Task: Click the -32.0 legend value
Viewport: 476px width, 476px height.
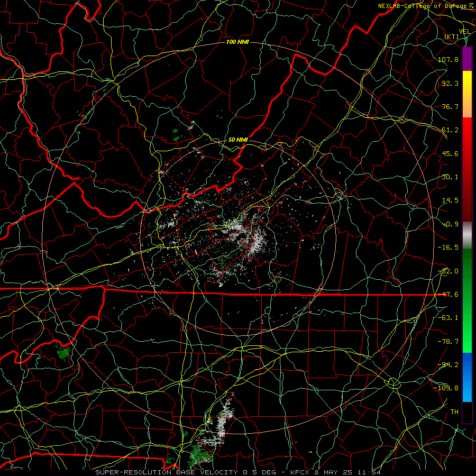Action: (x=448, y=271)
